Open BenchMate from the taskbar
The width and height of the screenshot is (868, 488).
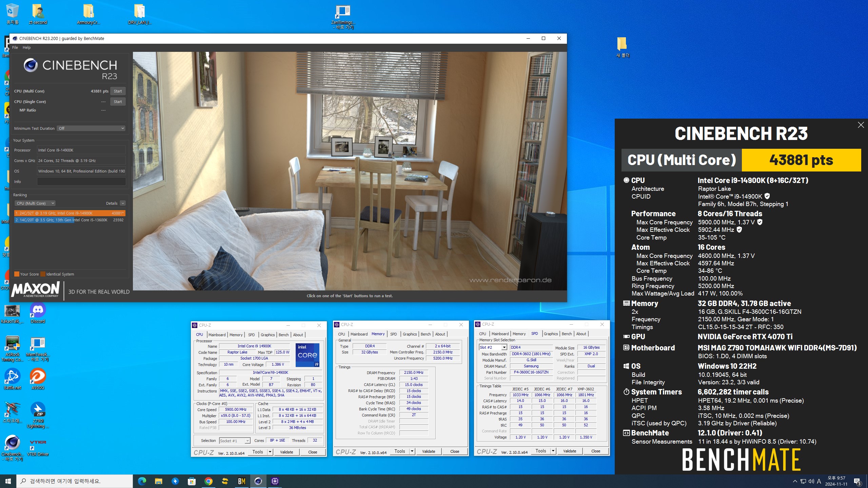[x=241, y=481]
